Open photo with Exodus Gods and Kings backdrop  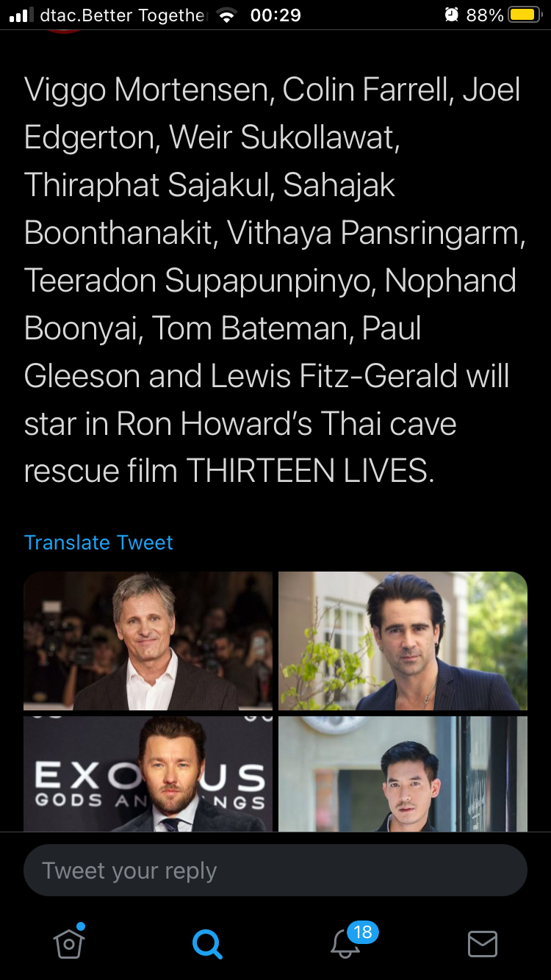148,774
